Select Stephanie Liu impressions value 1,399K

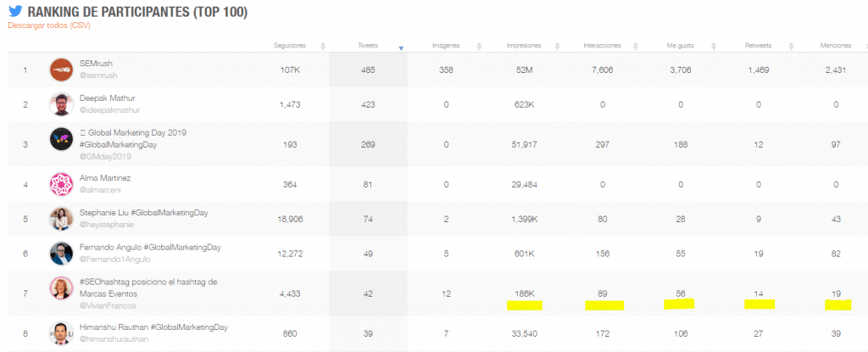coord(524,219)
